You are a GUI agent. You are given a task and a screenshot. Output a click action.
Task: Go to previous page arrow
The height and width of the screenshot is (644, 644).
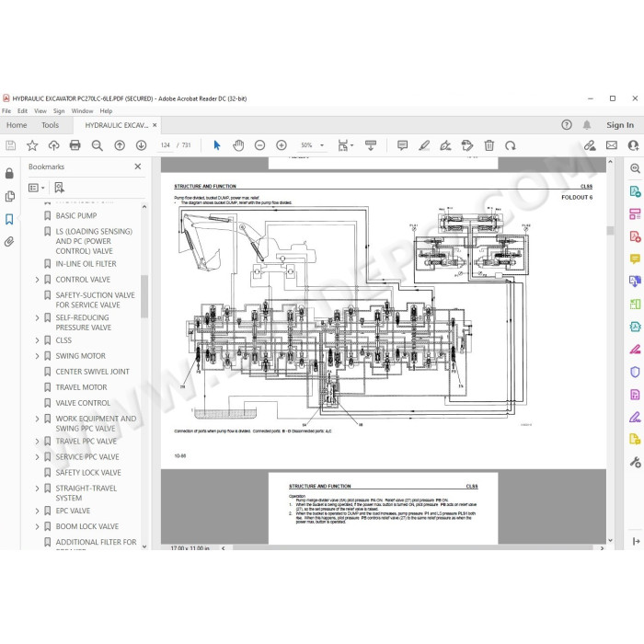[120, 145]
